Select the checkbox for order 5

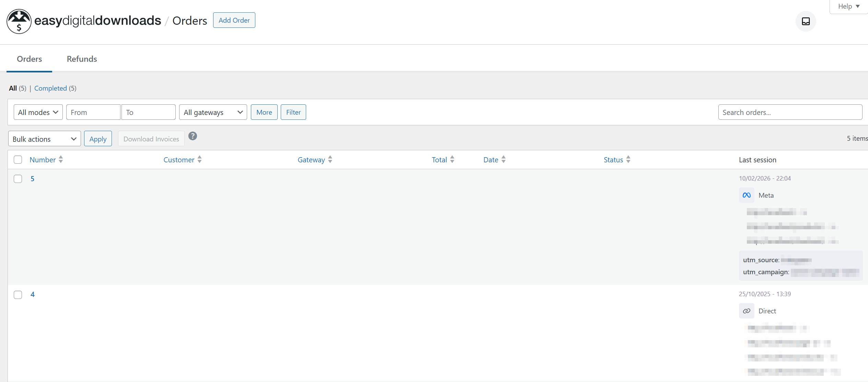18,179
